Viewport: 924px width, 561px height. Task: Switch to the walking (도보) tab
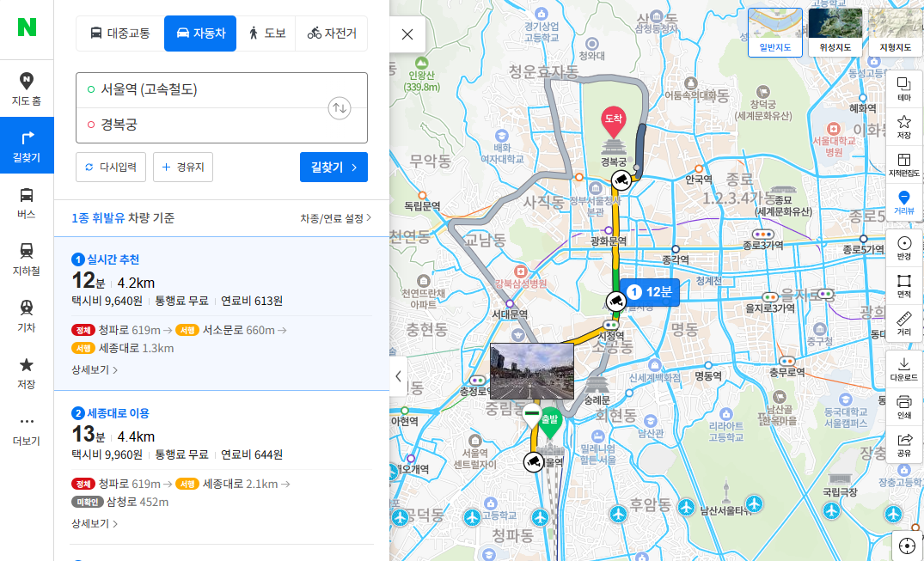tap(266, 33)
